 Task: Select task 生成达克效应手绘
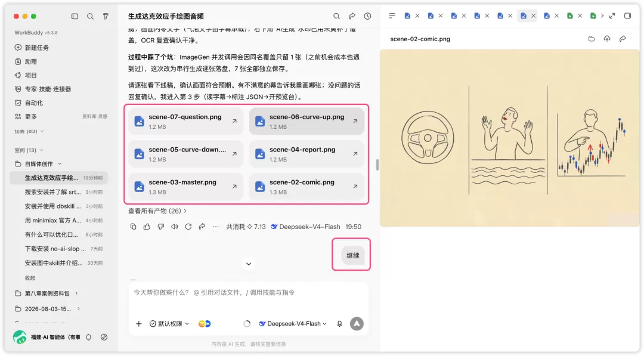click(x=58, y=178)
